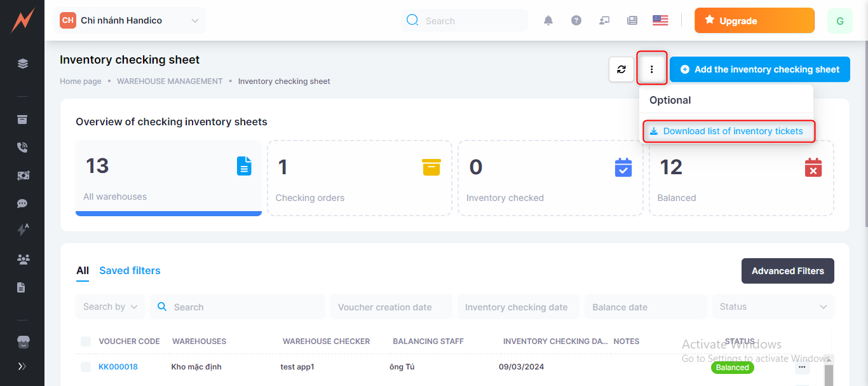Toggle the select-all checkbox in table header
Viewport: 868px width, 386px height.
click(86, 341)
